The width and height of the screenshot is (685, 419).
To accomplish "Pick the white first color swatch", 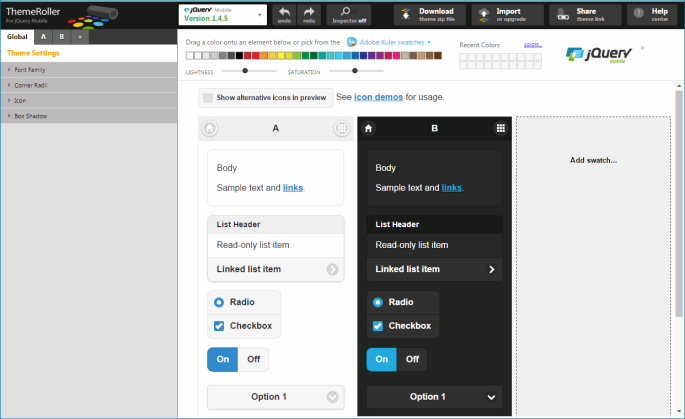I will click(x=190, y=55).
